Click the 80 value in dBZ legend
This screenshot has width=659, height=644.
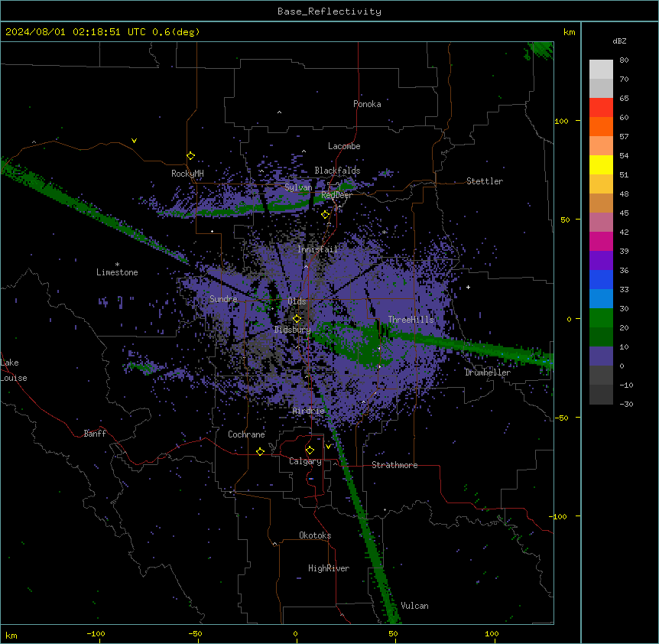pyautogui.click(x=624, y=60)
